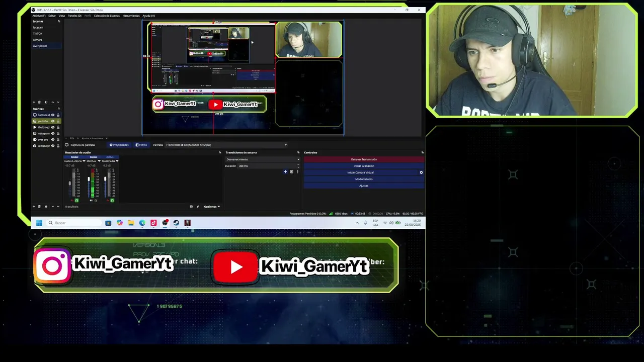Start recording with Iniciar Grabación
This screenshot has height=362, width=644.
pos(364,166)
